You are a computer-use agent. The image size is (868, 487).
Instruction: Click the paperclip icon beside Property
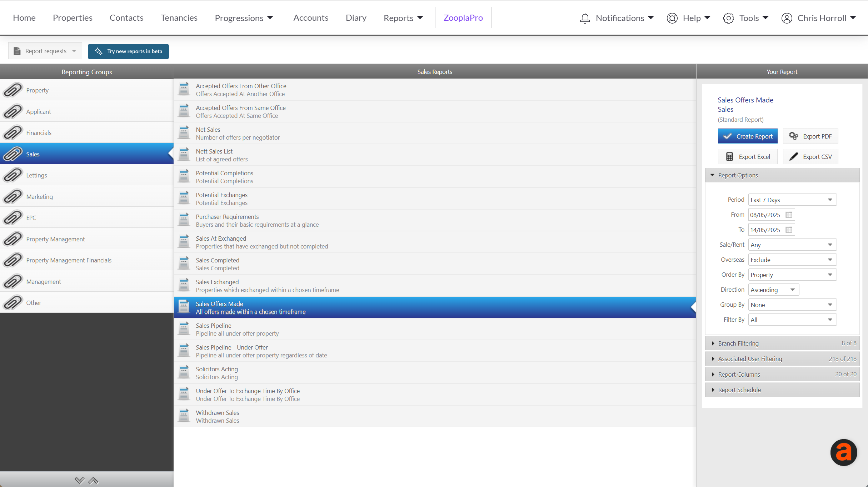13,90
